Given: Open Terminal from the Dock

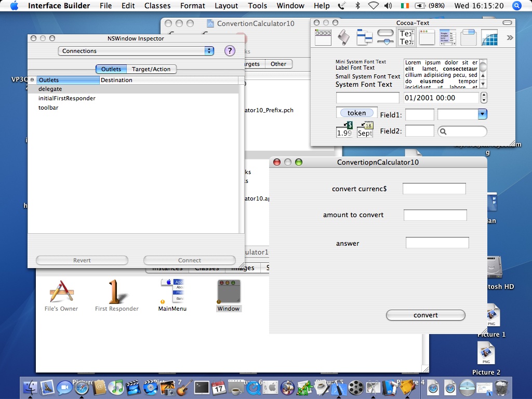Looking at the screenshot, I should [x=202, y=388].
